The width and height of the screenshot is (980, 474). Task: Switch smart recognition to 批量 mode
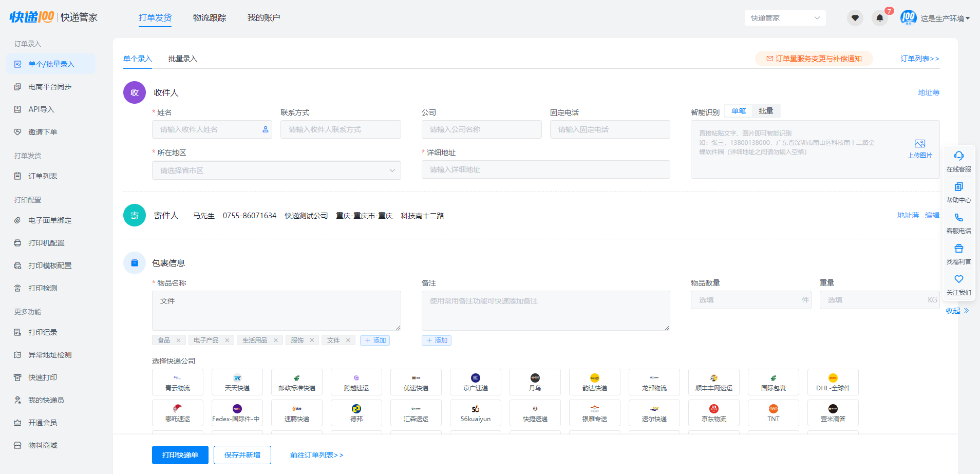pos(766,111)
